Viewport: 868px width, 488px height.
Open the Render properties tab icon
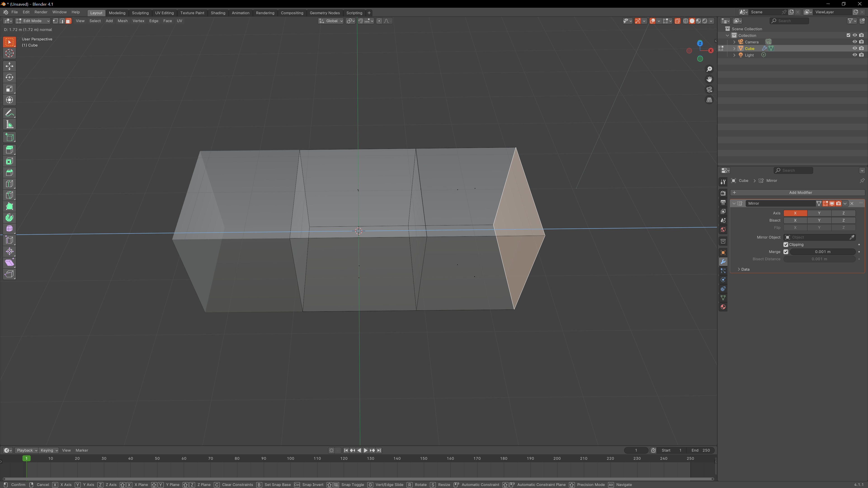tap(723, 193)
